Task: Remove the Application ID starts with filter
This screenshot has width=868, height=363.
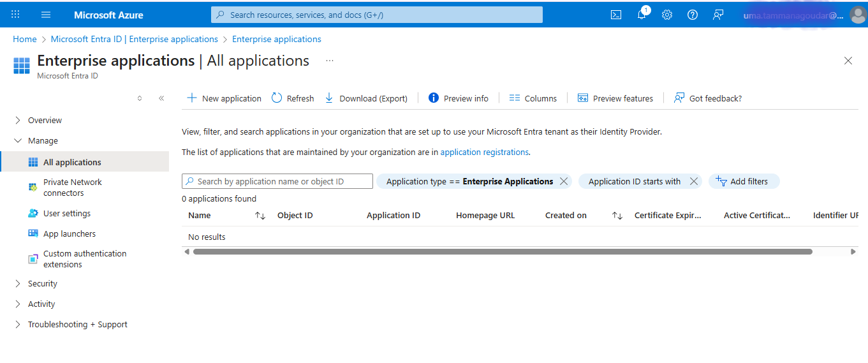Action: coord(694,181)
